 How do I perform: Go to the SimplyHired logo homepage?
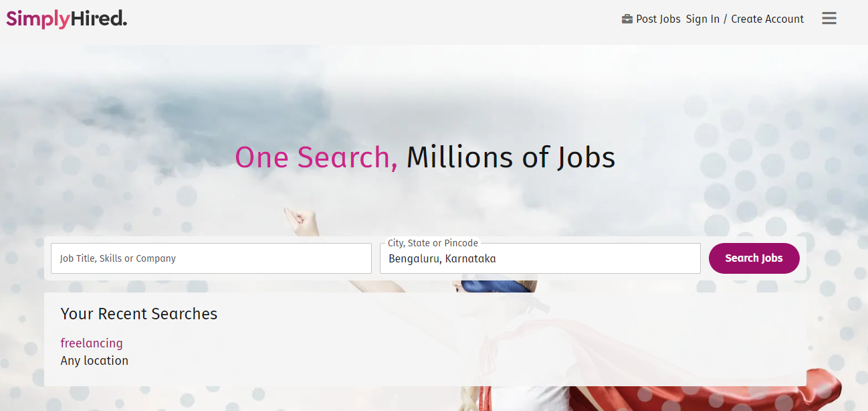(x=67, y=19)
